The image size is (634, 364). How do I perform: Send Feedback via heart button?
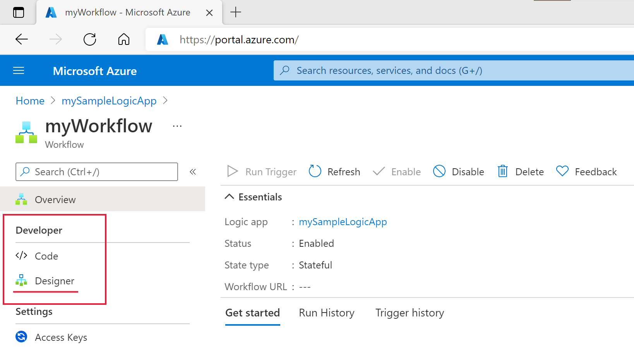click(586, 171)
